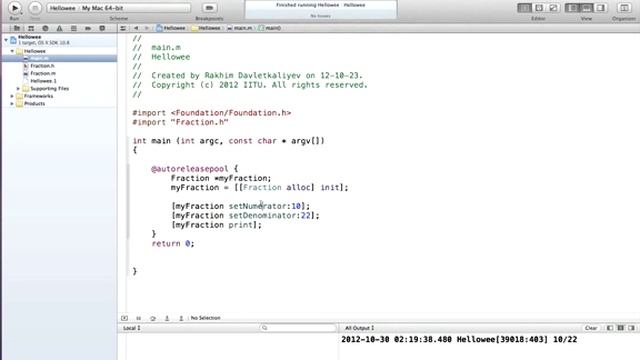The width and height of the screenshot is (640, 360).
Task: Click the pause/continue debug button
Action: tap(139, 318)
